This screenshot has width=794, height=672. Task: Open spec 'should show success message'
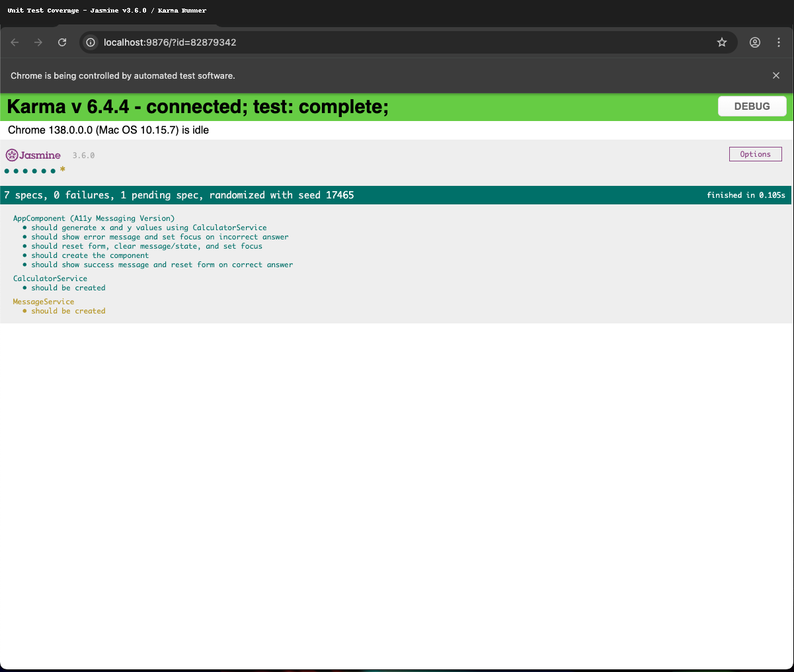pyautogui.click(x=162, y=265)
